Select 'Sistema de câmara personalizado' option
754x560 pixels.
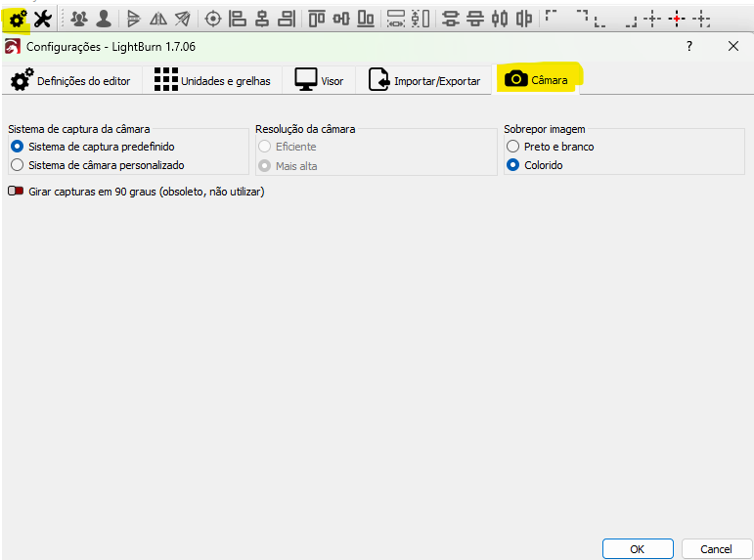(x=17, y=165)
